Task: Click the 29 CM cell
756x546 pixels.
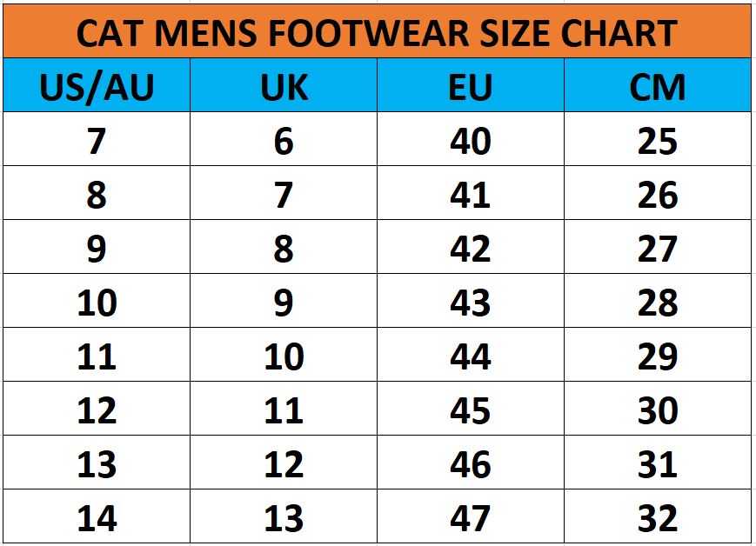Action: coord(658,356)
